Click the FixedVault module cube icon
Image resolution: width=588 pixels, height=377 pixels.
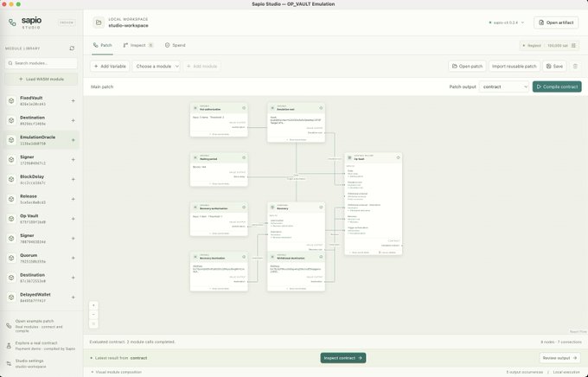tap(11, 101)
